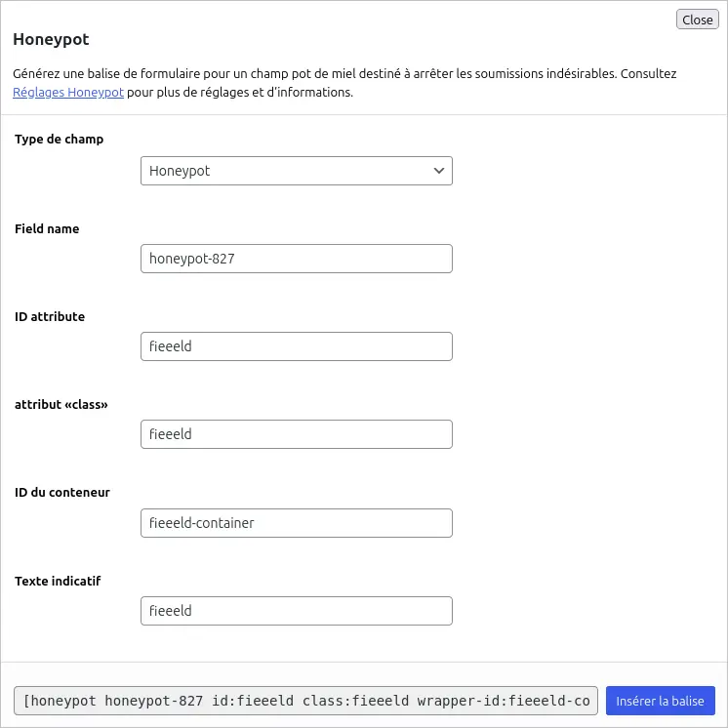The image size is (728, 728).
Task: Click the Field name label
Action: click(x=47, y=229)
